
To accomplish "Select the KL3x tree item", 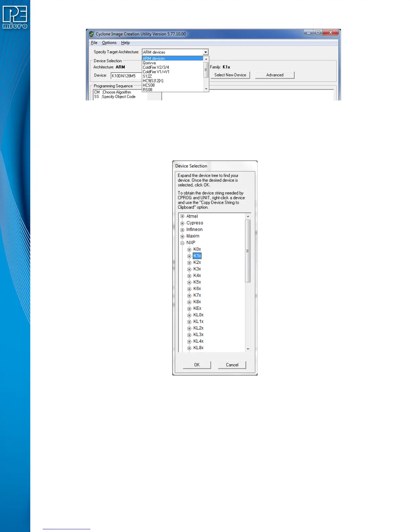I will (198, 335).
